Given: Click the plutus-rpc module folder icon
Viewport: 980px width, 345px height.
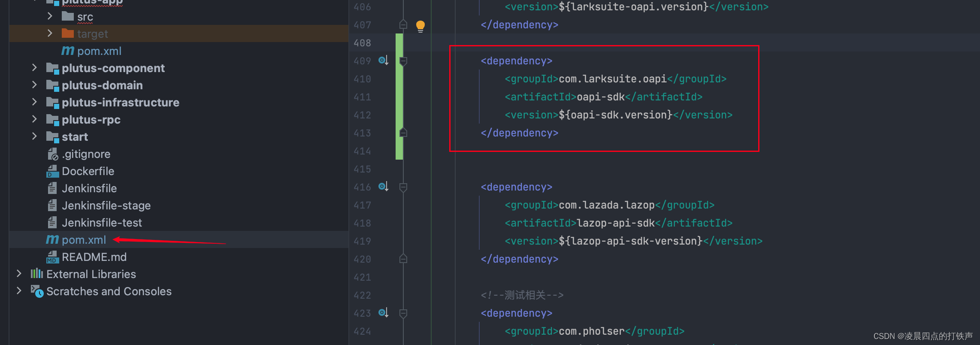Looking at the screenshot, I should coord(52,120).
